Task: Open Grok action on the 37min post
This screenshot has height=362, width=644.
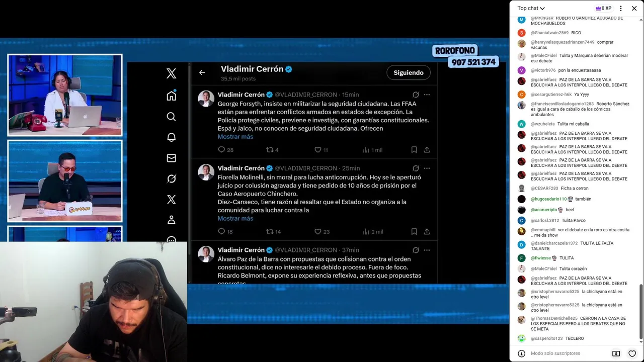Action: [x=416, y=250]
